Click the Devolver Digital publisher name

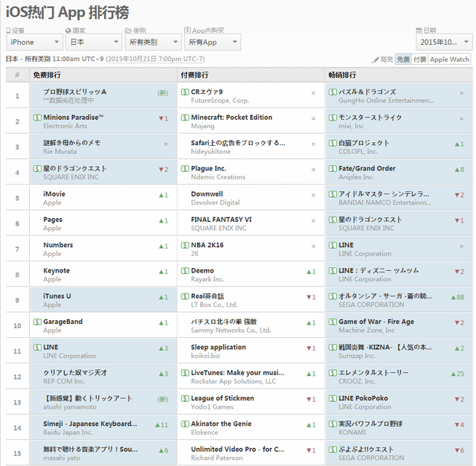pyautogui.click(x=215, y=202)
